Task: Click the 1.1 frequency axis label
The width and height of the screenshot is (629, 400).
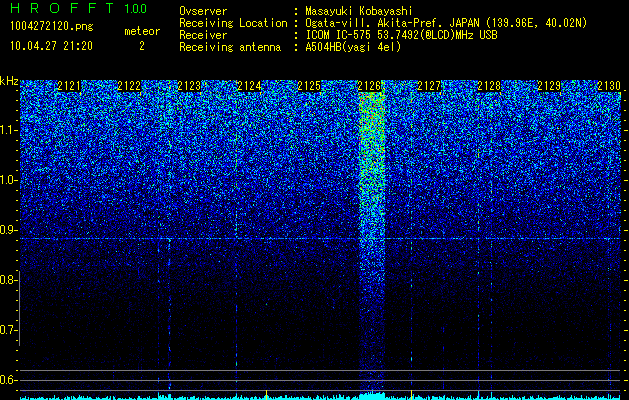Action: point(8,130)
